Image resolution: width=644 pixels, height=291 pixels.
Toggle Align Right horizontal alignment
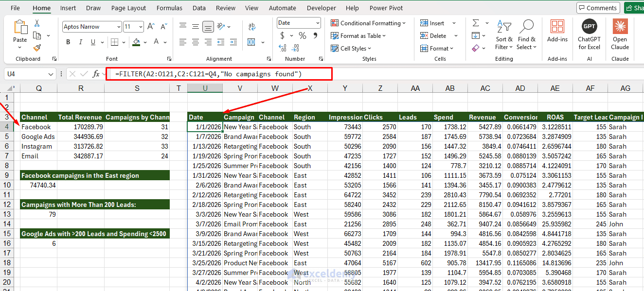click(x=208, y=42)
